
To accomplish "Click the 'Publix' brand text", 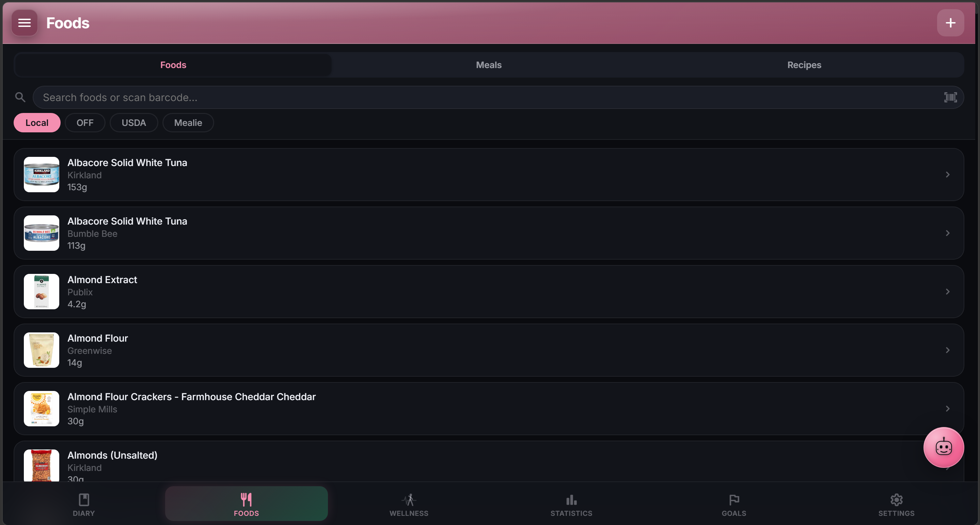I will point(80,292).
